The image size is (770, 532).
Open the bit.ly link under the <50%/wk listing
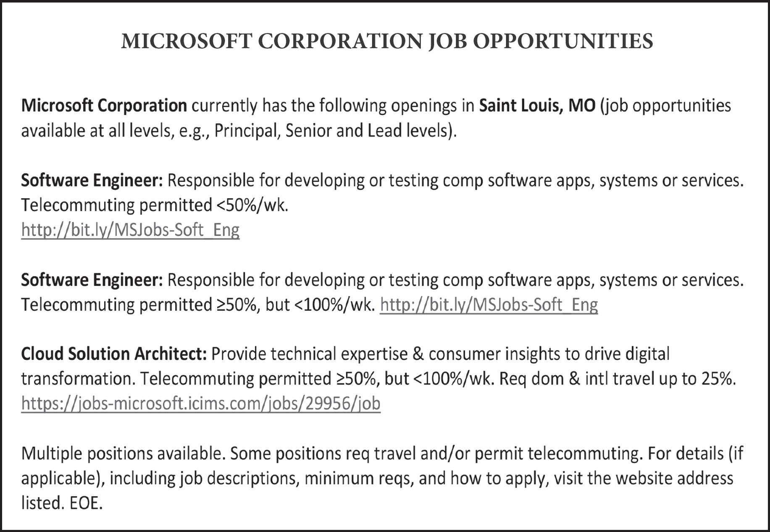pos(130,230)
